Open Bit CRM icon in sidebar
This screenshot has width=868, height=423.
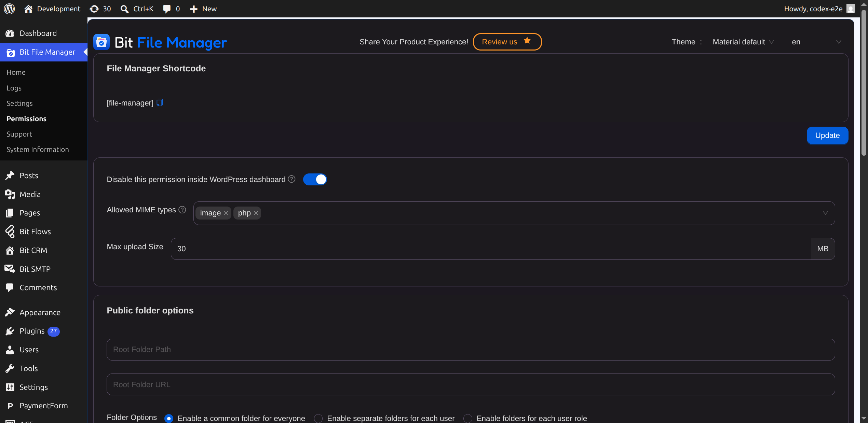coord(10,250)
